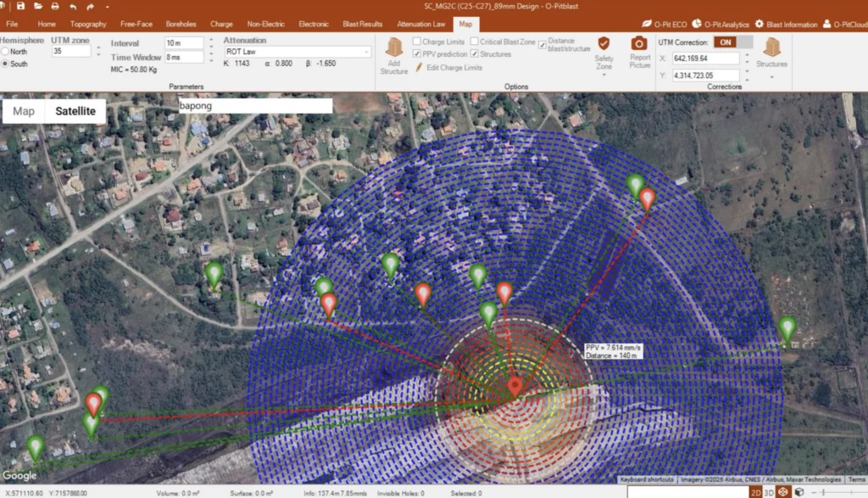Redo with the forward arrow icon

[90, 7]
